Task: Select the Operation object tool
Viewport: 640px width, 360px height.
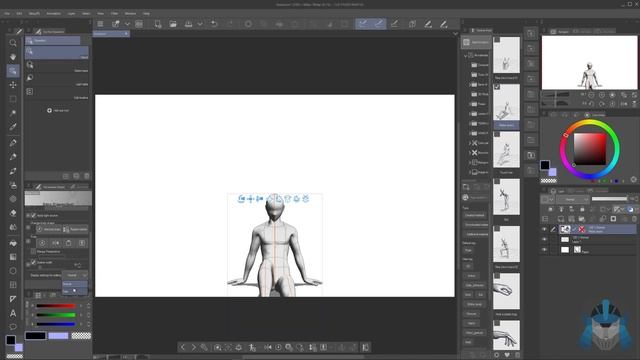Action: [x=13, y=71]
